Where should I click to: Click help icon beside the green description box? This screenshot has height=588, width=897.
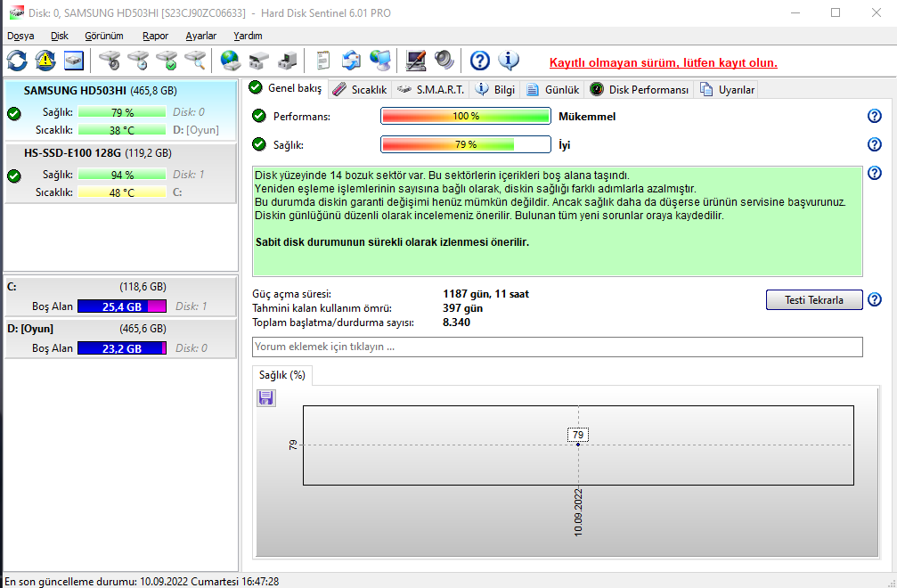click(x=874, y=173)
